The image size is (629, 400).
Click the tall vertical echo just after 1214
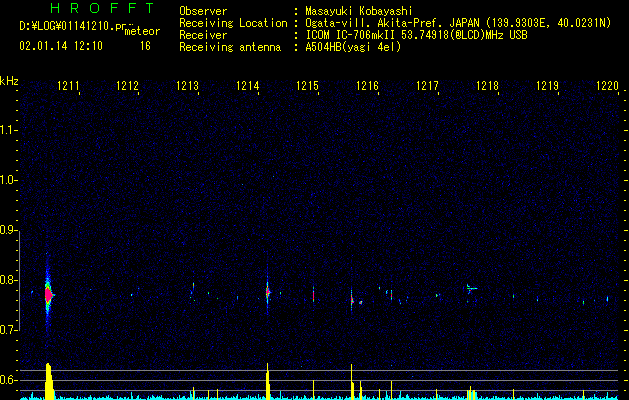(268, 291)
